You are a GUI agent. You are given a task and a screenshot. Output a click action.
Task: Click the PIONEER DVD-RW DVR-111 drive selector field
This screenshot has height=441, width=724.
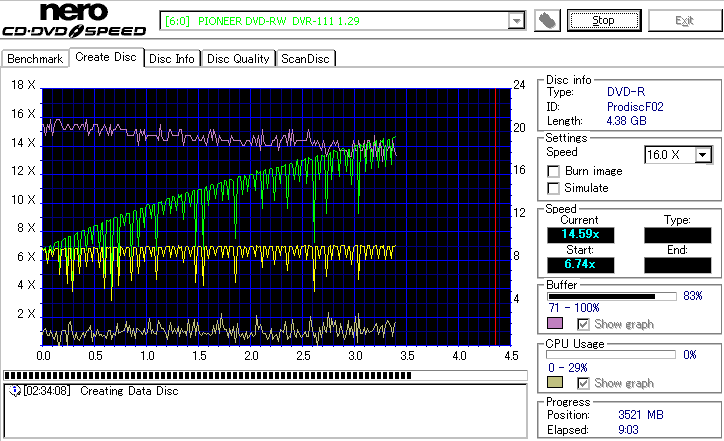point(342,21)
